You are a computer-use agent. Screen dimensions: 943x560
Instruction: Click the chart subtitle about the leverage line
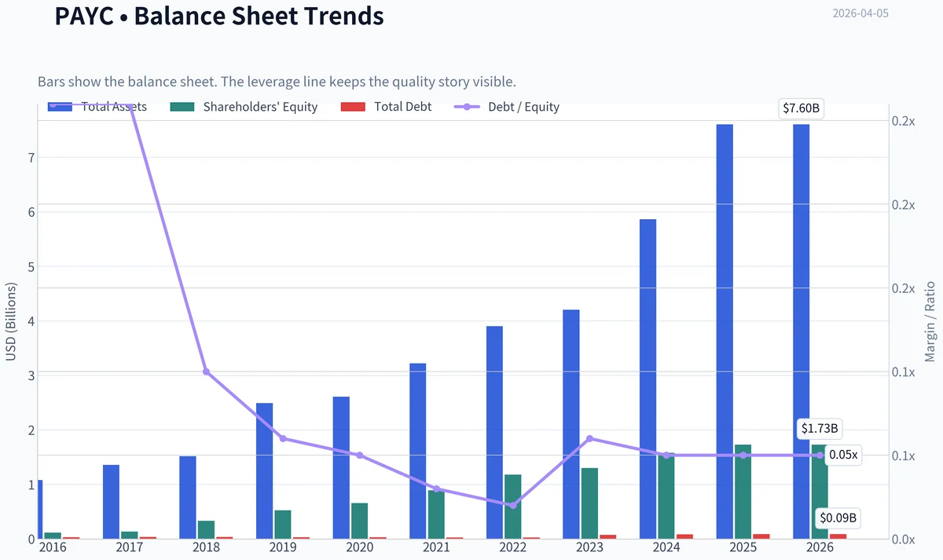click(x=277, y=82)
